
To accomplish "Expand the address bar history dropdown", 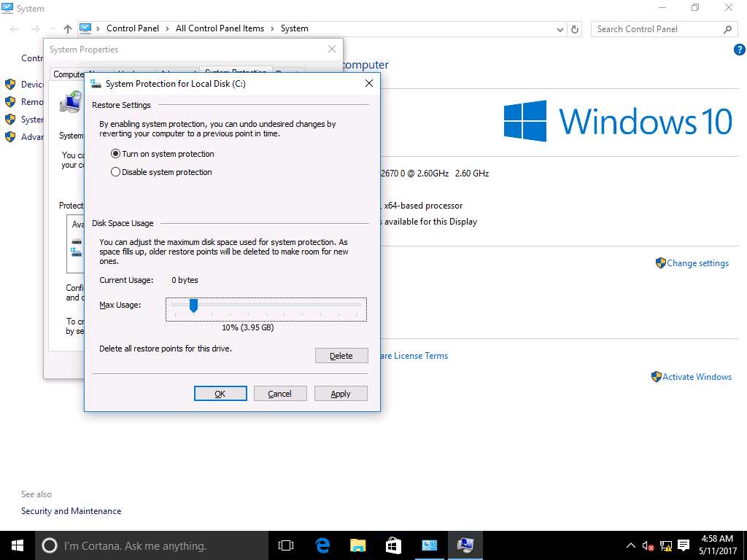I will 560,29.
